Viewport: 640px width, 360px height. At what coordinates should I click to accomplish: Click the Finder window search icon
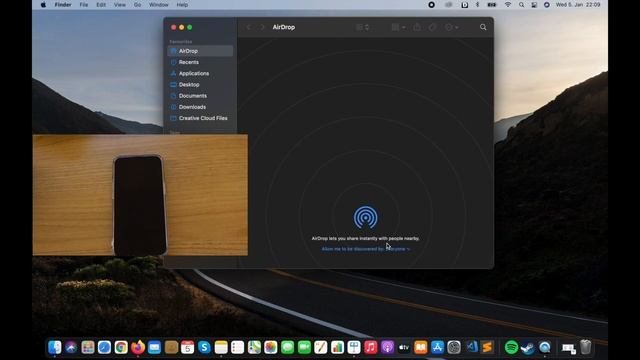483,27
